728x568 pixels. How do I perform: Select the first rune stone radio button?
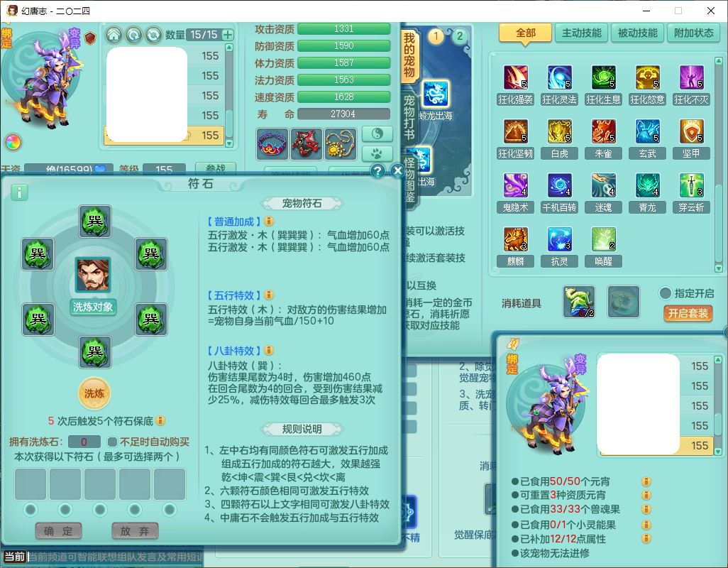click(31, 509)
